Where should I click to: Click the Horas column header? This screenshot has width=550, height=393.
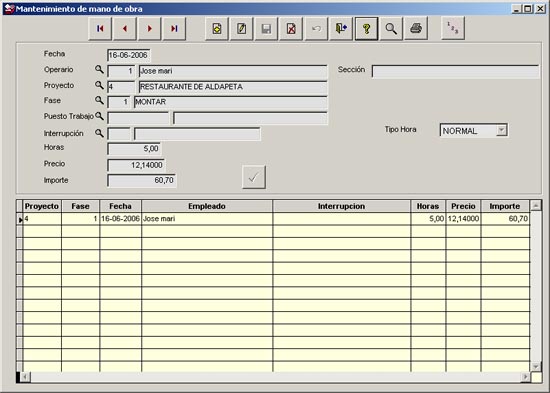coord(428,206)
